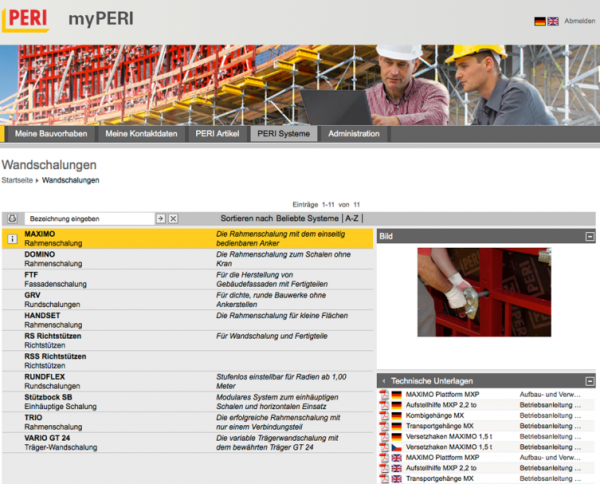Screen dimensions: 600x484
Task: Focus the Bezeichnung eingeben search field
Action: 90,218
